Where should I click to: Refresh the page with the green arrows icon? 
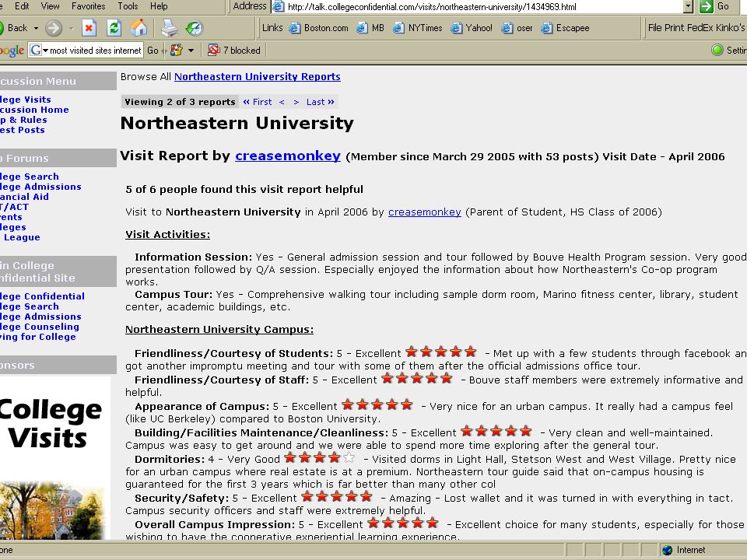(114, 28)
